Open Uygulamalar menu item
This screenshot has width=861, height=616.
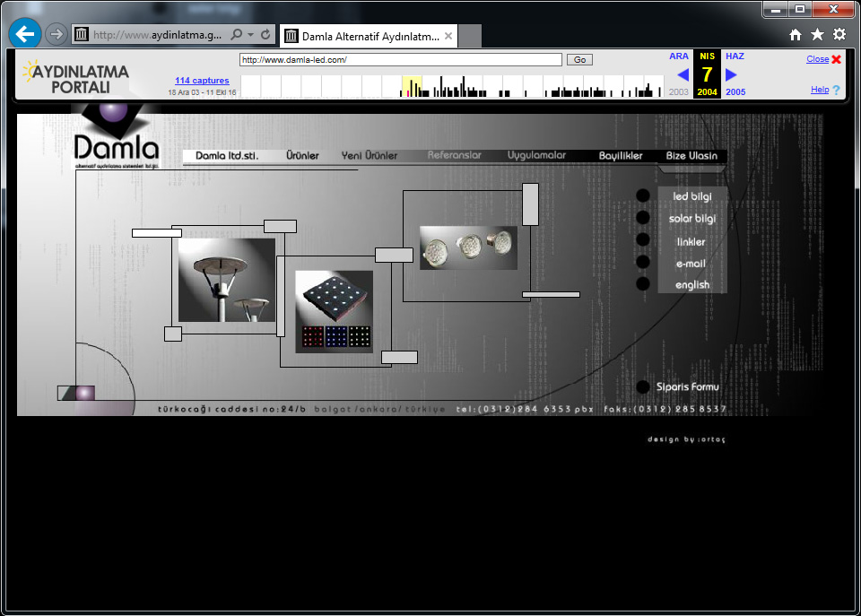pos(536,155)
